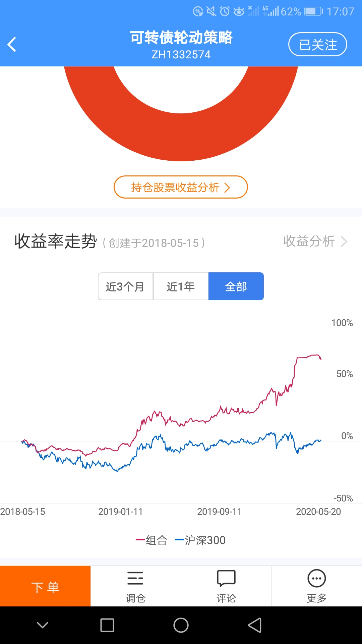Hide navigation bar with down chevron
The height and width of the screenshot is (644, 362).
(x=43, y=625)
